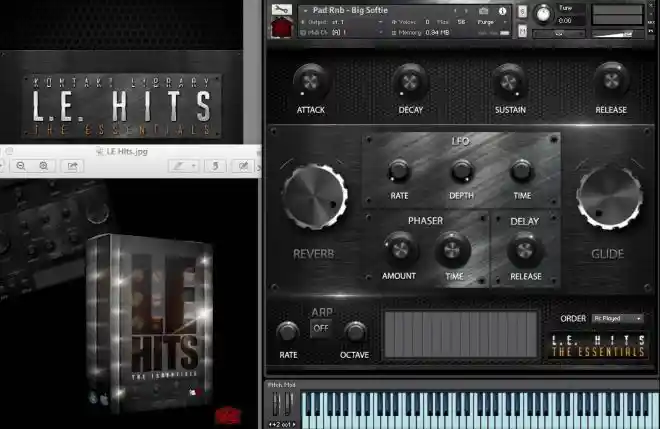This screenshot has height=429, width=660.
Task: Click the L.E. HITS The Essentials logo in Kontakt
Action: coord(598,345)
